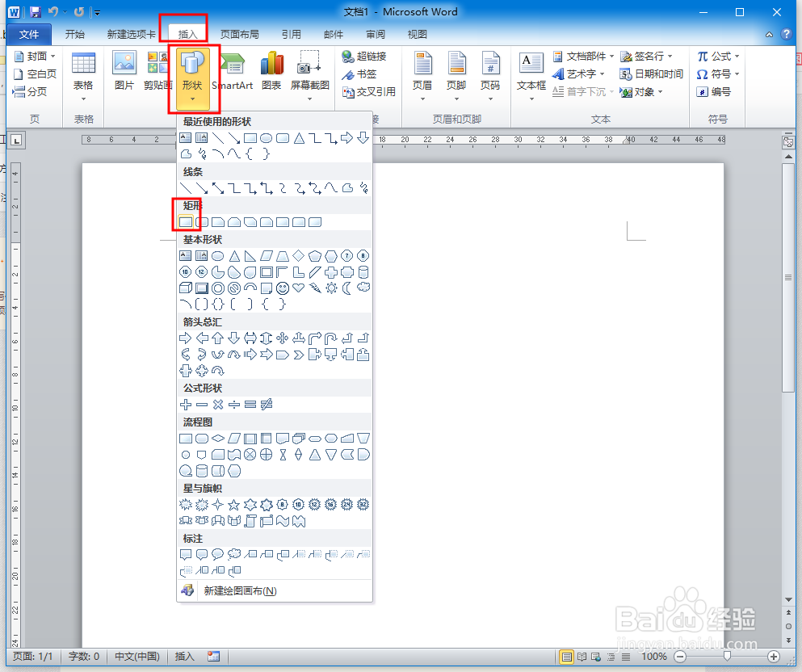This screenshot has width=802, height=672.
Task: Zoom out with the minus button
Action: [680, 657]
